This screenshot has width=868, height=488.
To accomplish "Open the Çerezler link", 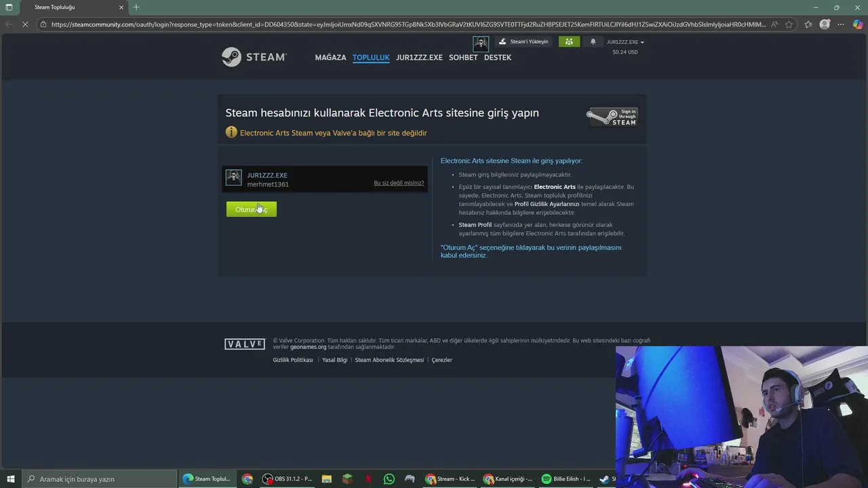I will pos(442,360).
